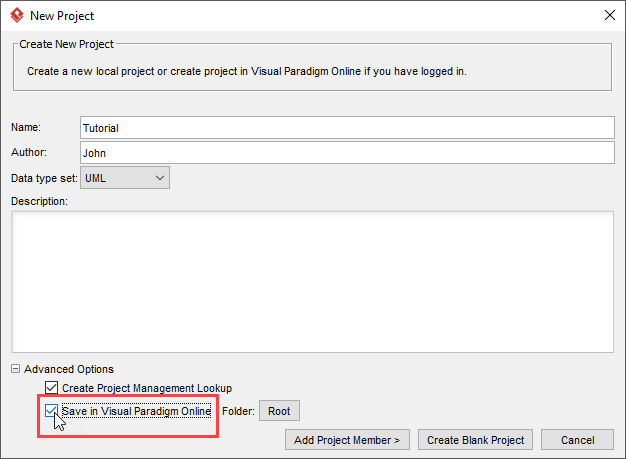This screenshot has width=626, height=459.
Task: Click the Name field containing Tutorial
Action: tap(347, 128)
